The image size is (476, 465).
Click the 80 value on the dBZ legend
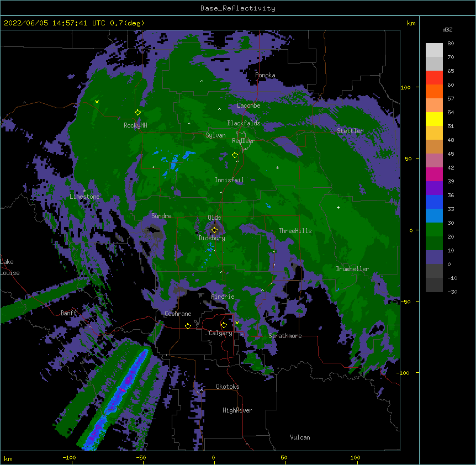tap(451, 44)
